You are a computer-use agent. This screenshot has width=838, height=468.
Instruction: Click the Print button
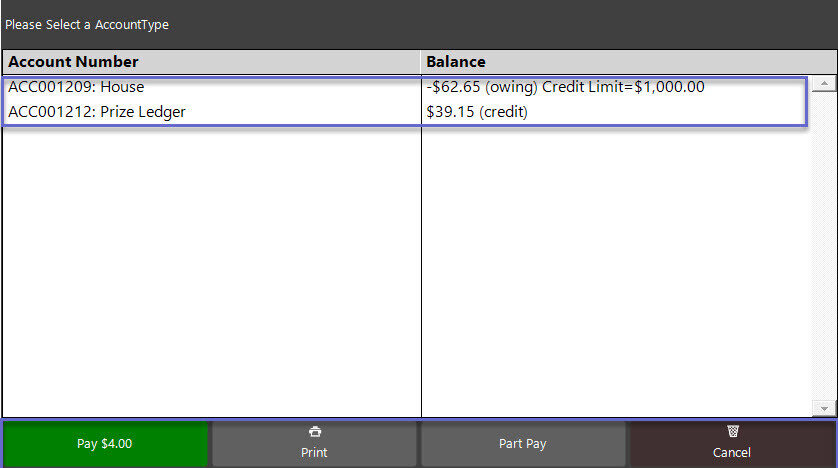point(314,443)
